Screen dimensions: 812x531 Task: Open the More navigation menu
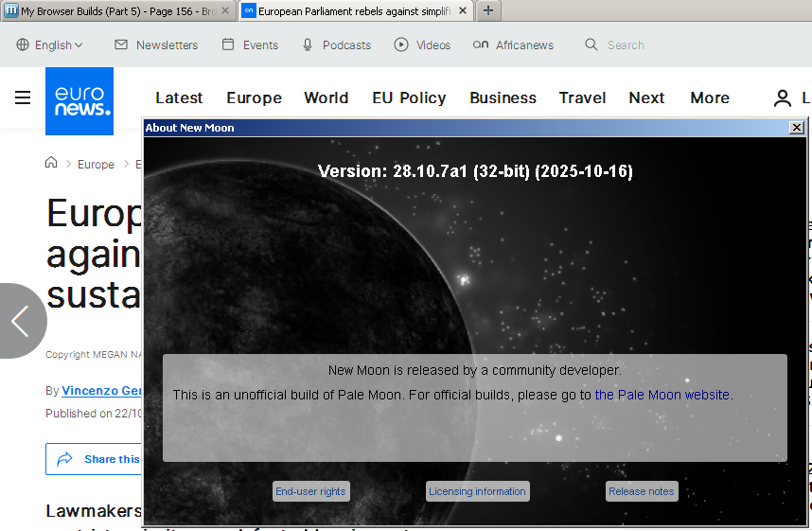709,97
